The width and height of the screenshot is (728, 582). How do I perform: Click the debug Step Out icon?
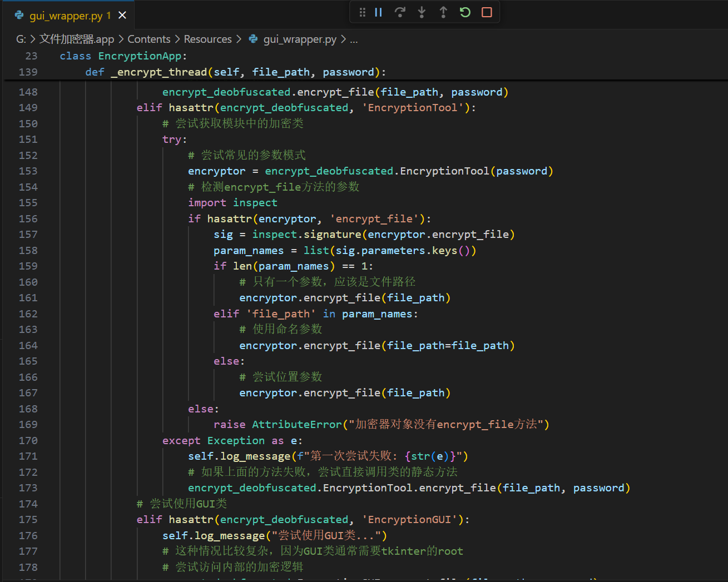point(443,12)
